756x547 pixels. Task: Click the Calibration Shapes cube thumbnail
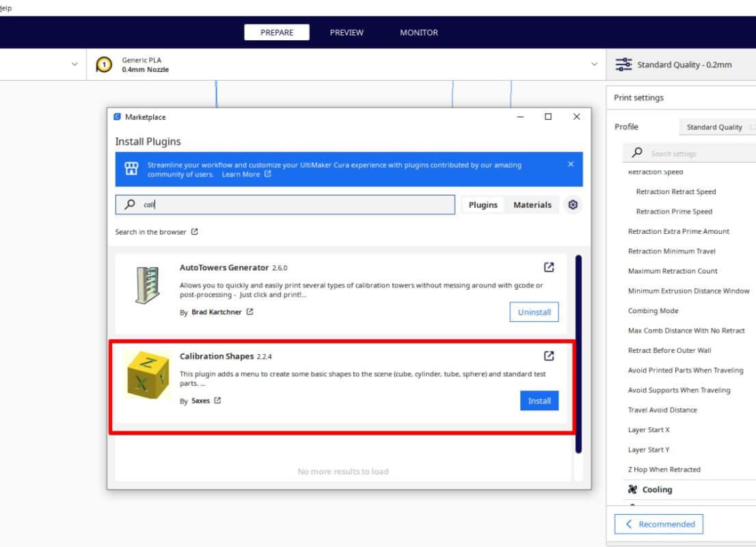148,375
